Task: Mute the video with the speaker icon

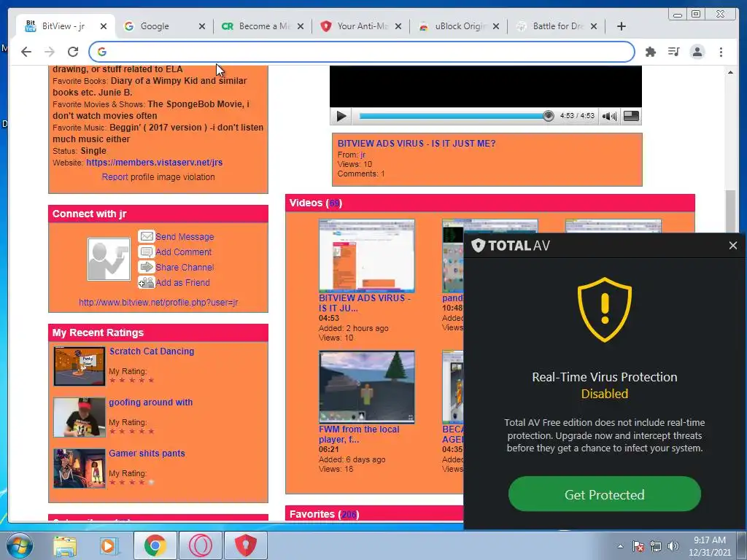Action: [609, 116]
